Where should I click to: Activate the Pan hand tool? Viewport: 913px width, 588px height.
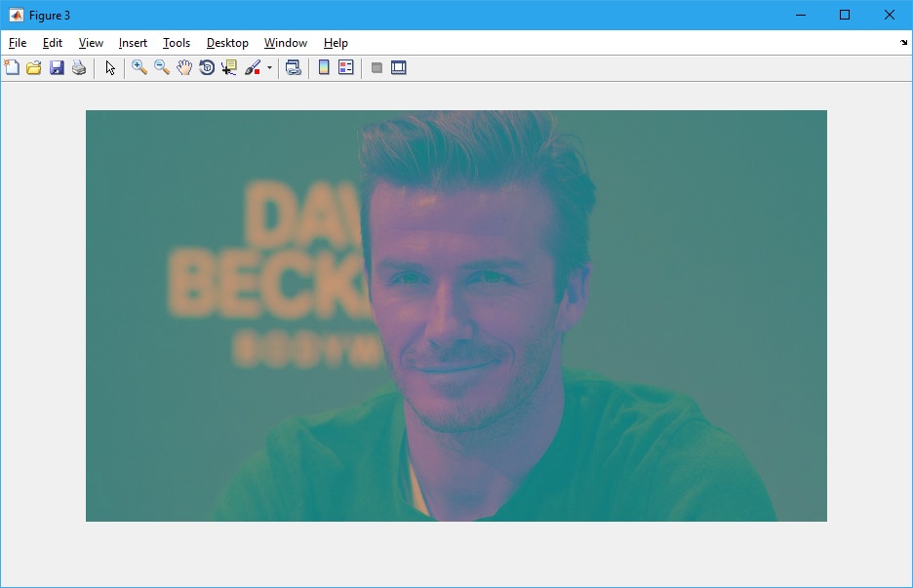[x=184, y=68]
